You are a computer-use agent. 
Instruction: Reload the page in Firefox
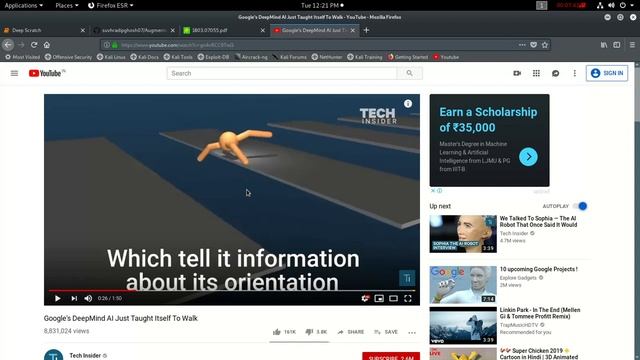[x=34, y=45]
